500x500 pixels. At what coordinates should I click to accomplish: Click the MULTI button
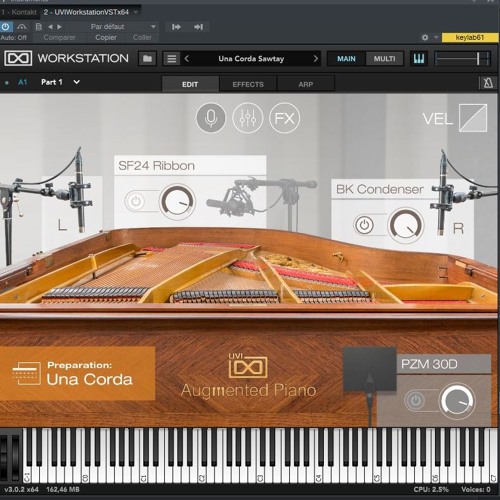(384, 59)
